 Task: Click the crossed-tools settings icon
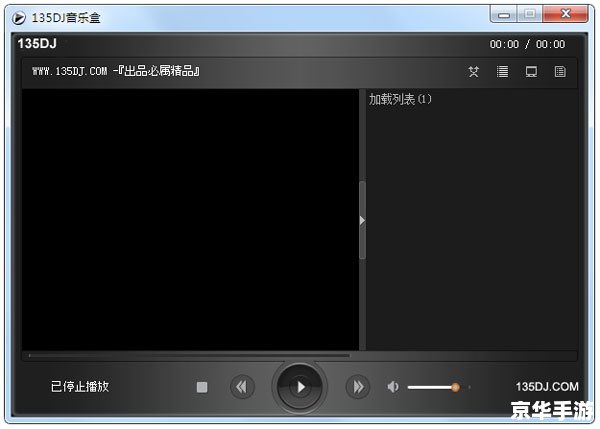pos(474,72)
